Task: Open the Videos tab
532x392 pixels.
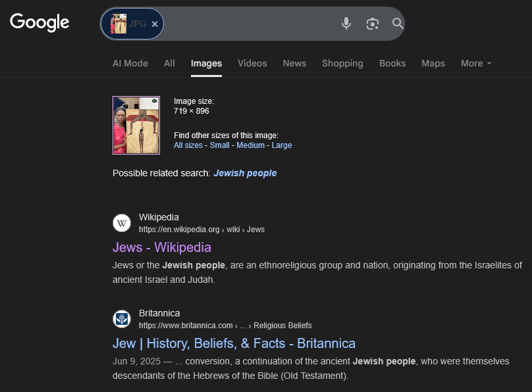Action: [x=252, y=63]
